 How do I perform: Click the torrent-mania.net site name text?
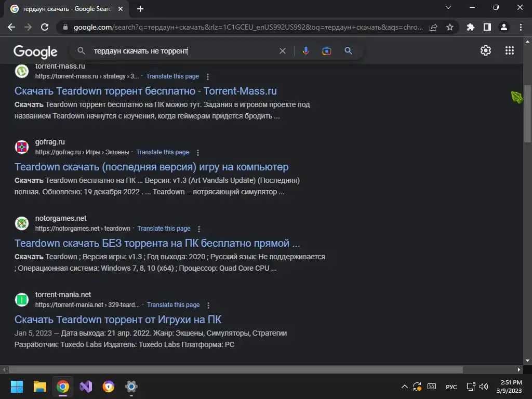(x=63, y=295)
